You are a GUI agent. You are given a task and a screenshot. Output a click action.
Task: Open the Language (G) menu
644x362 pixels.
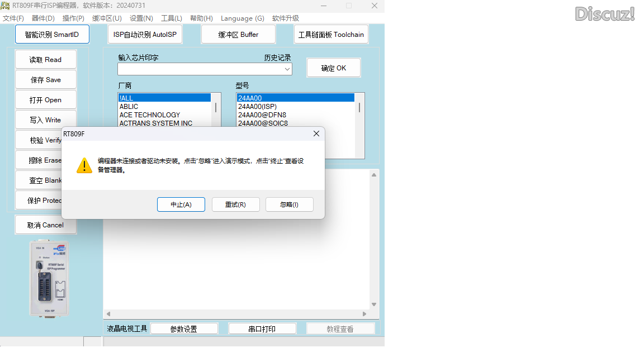point(242,18)
